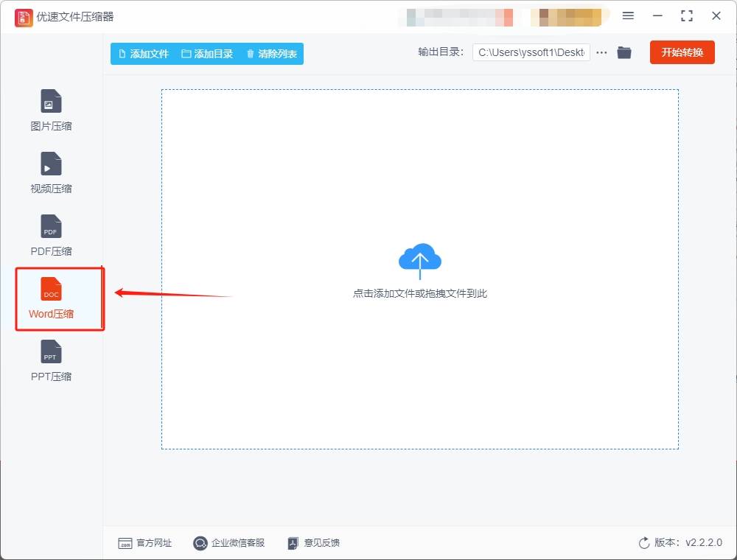Open the hamburger menu in title bar
This screenshot has width=737, height=560.
click(628, 16)
